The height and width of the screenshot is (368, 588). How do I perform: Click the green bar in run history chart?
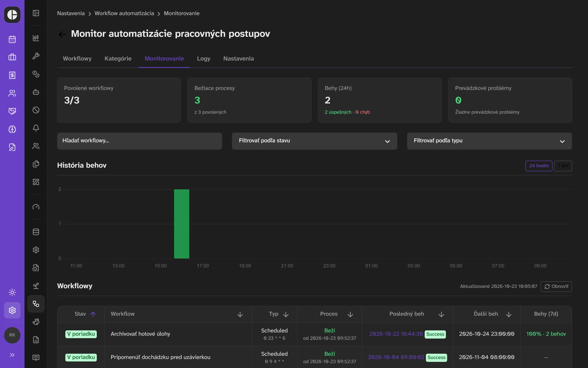coord(182,224)
